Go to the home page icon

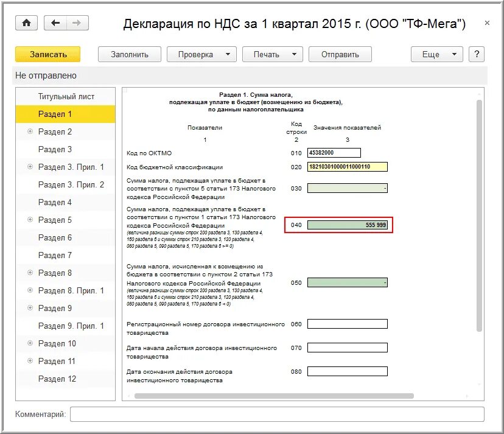[26, 23]
